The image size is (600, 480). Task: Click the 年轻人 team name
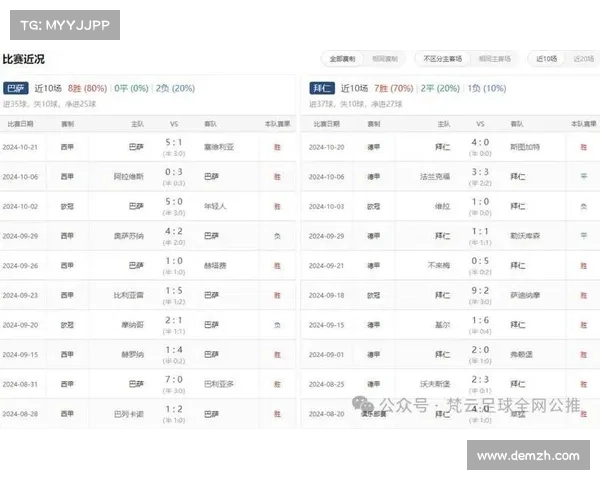coord(215,207)
